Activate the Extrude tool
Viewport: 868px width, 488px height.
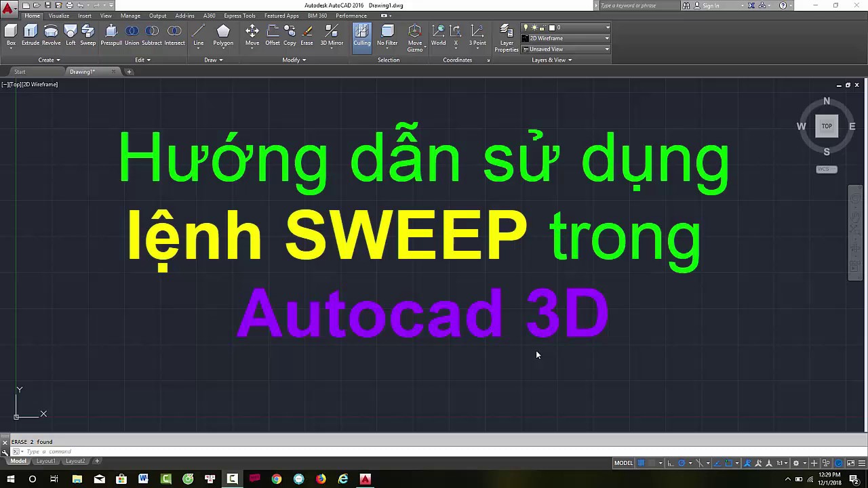tap(31, 35)
